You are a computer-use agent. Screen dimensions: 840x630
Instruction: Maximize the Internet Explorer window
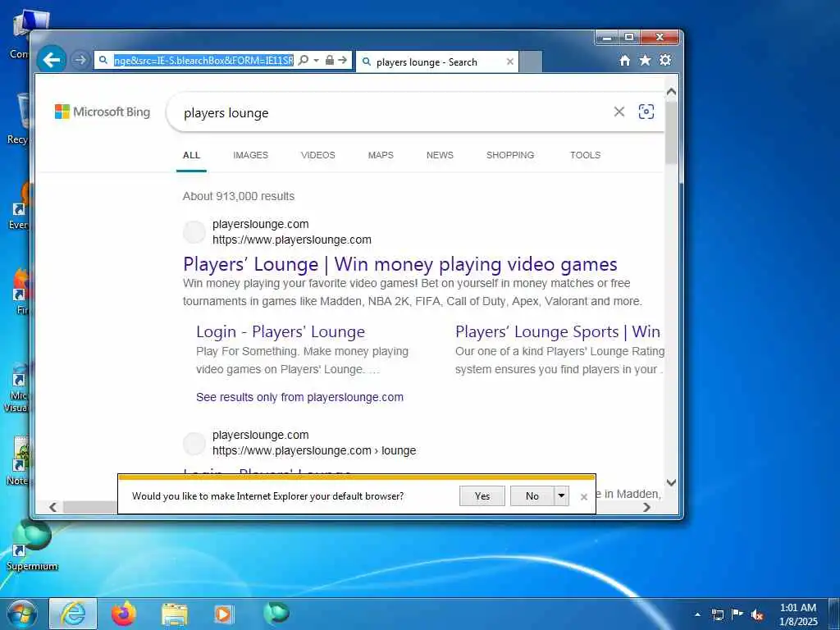pos(629,38)
